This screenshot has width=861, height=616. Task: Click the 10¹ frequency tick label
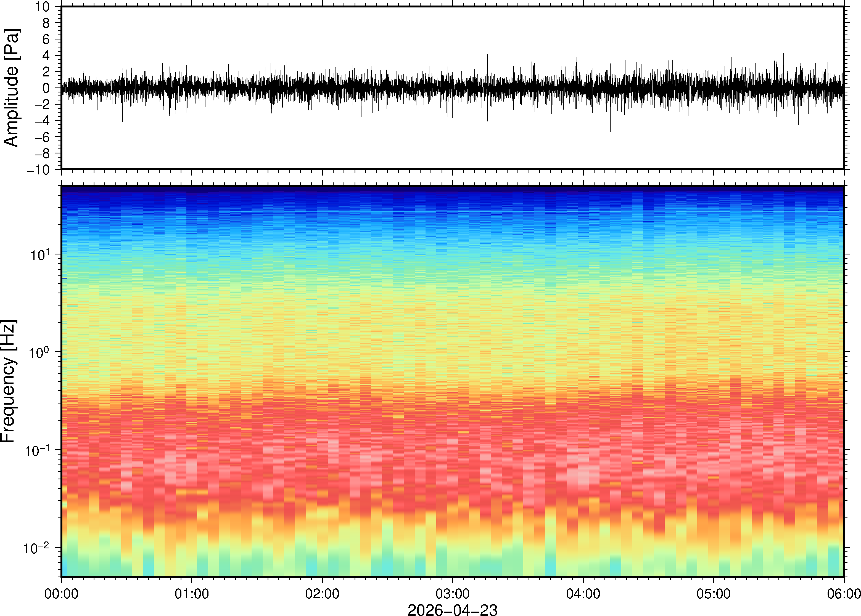click(40, 254)
